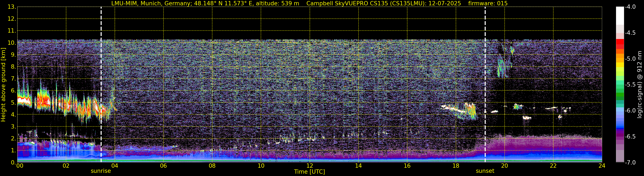Viewport: 644px width, 176px height.
Task: Click the "sunset" label below the time axis
Action: [485, 171]
